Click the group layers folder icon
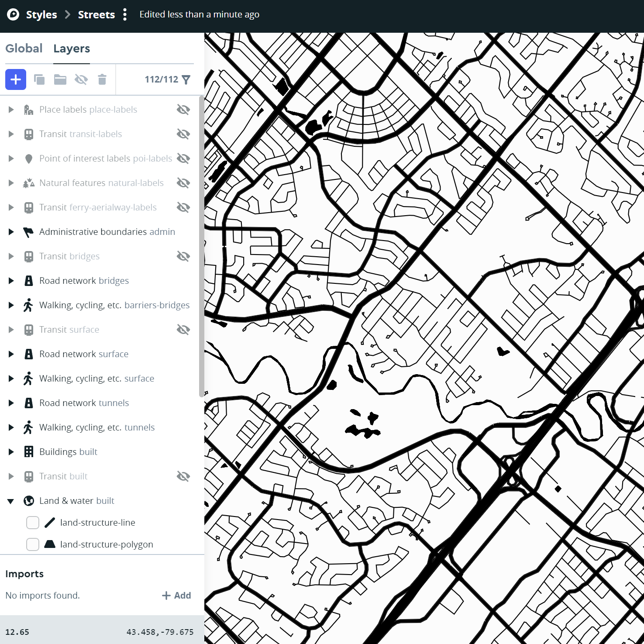This screenshot has height=644, width=644. tap(60, 79)
